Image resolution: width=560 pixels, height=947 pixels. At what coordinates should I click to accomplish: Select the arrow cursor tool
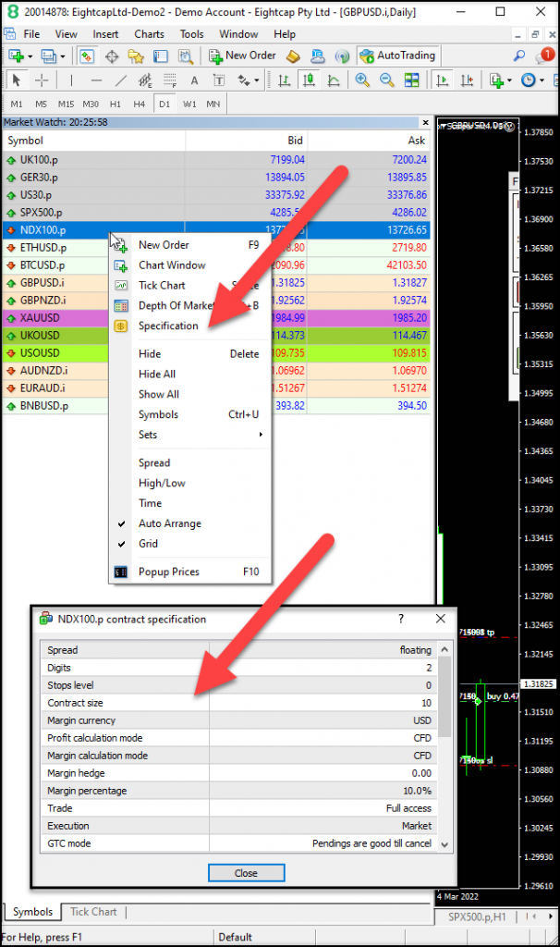[x=17, y=80]
